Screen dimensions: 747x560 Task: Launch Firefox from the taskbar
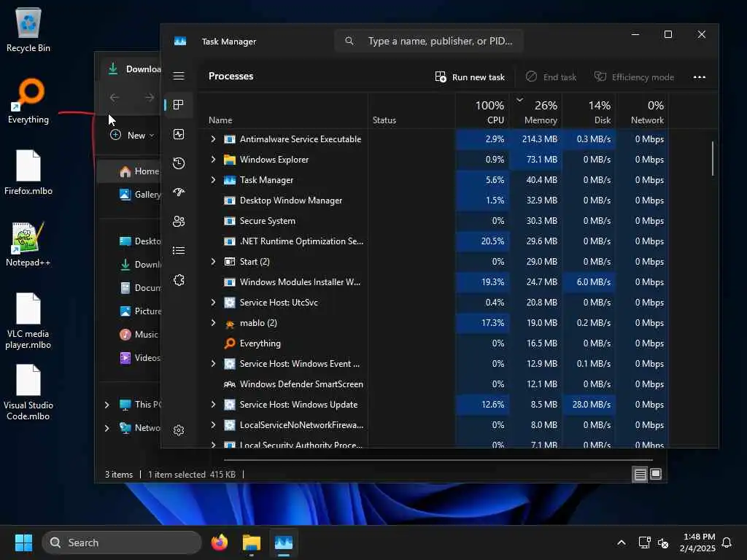coord(219,542)
